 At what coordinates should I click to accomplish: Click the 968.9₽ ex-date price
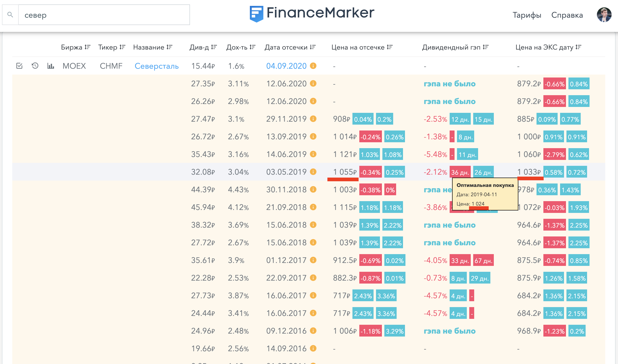click(529, 331)
